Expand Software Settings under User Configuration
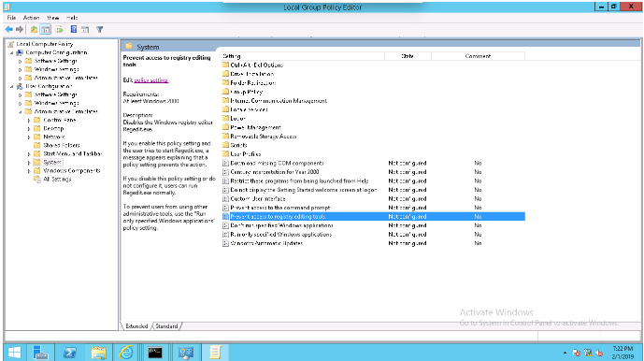Viewport: 644px width, 361px height. 20,94
